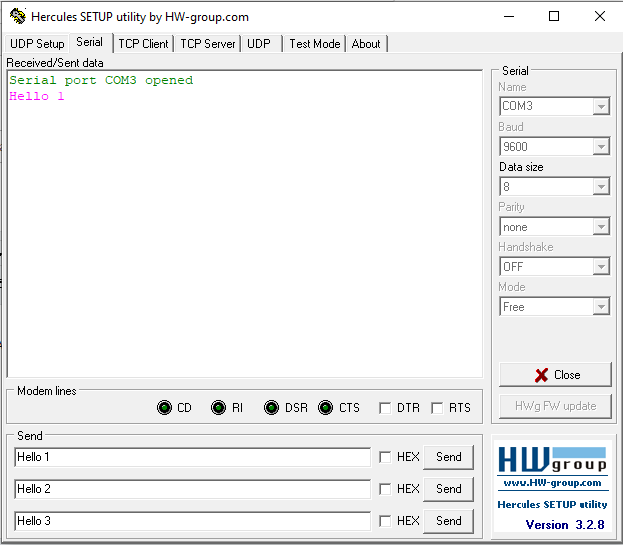Enable HEX for the Hello 3 line
Screen dimensions: 623x545
pyautogui.click(x=385, y=521)
